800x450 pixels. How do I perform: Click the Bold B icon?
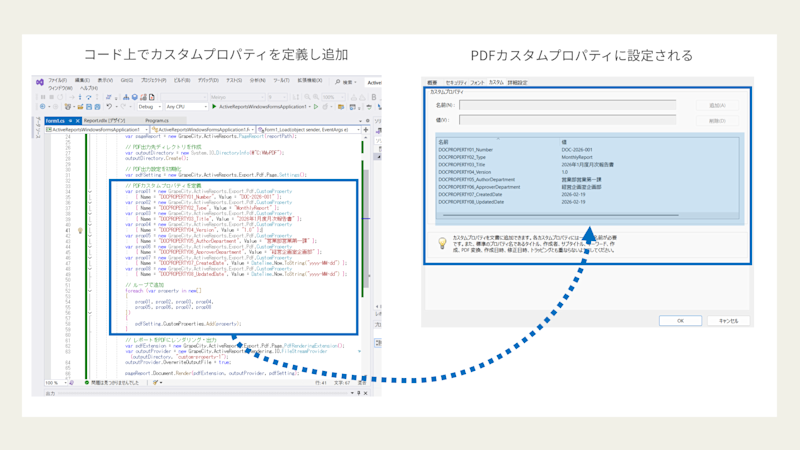tap(374, 97)
